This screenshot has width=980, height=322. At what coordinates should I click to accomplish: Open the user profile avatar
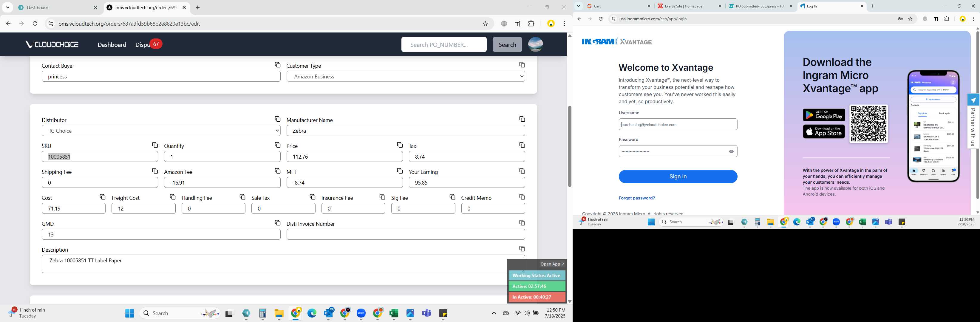[x=535, y=44]
